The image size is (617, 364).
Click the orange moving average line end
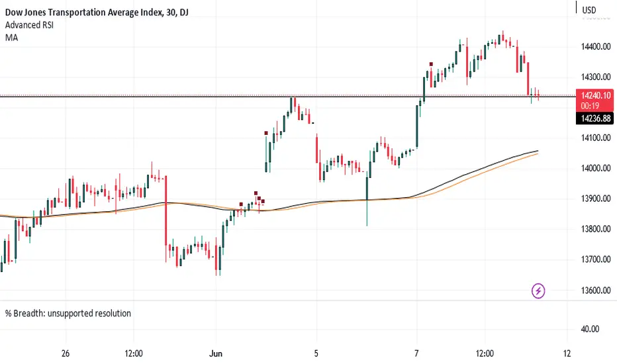tap(536, 154)
